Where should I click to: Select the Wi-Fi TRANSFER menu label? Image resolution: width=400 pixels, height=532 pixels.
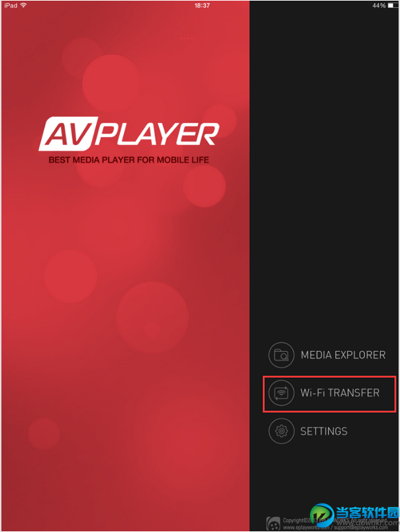pos(340,393)
